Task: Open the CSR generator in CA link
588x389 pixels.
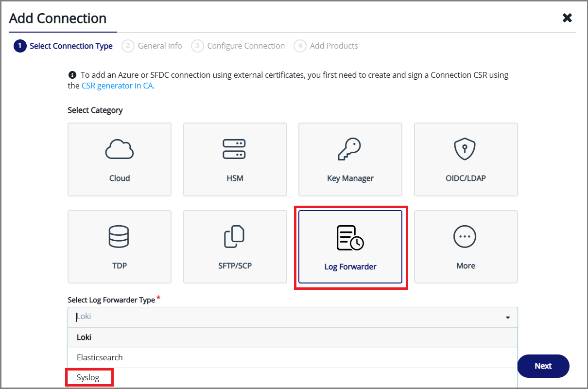Action: click(118, 86)
